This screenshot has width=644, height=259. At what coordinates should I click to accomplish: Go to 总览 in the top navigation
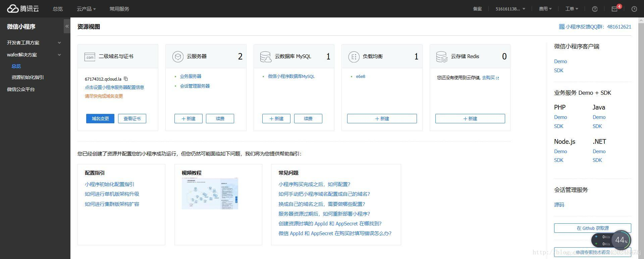coord(58,9)
